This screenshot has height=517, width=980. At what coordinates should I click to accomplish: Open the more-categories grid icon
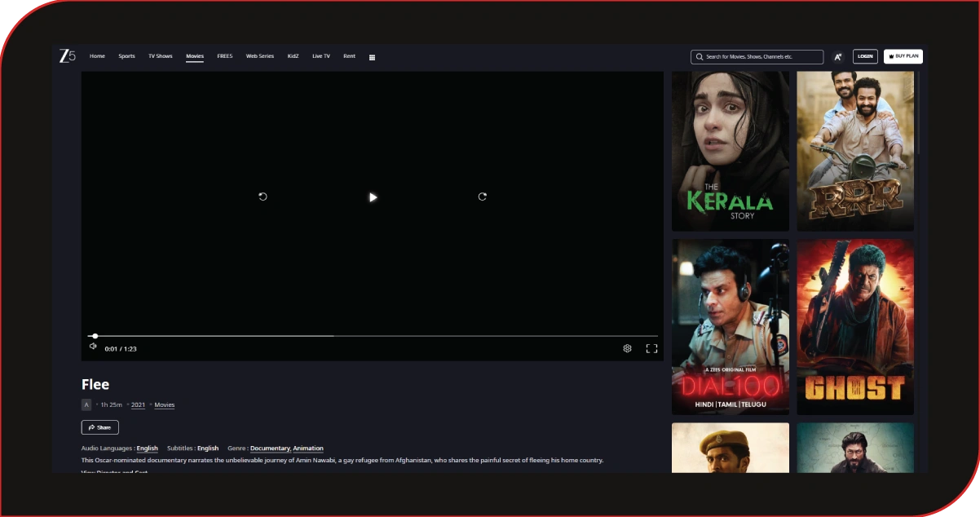[x=372, y=57]
